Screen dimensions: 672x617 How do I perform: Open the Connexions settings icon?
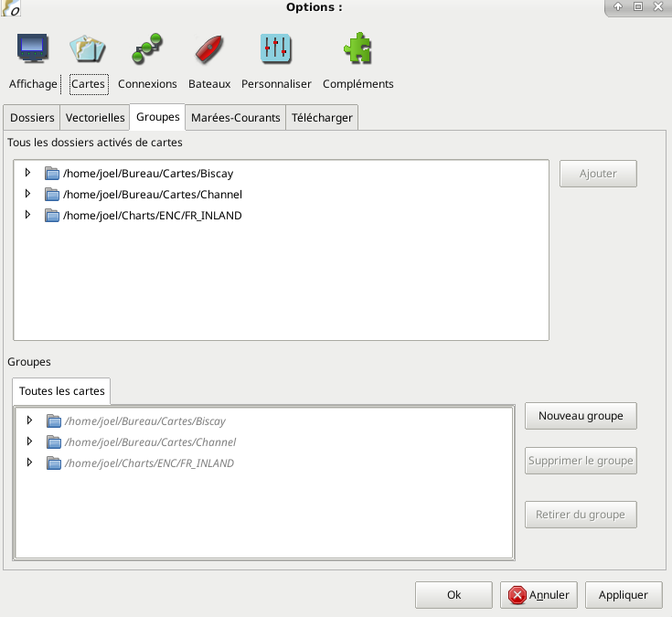[147, 48]
